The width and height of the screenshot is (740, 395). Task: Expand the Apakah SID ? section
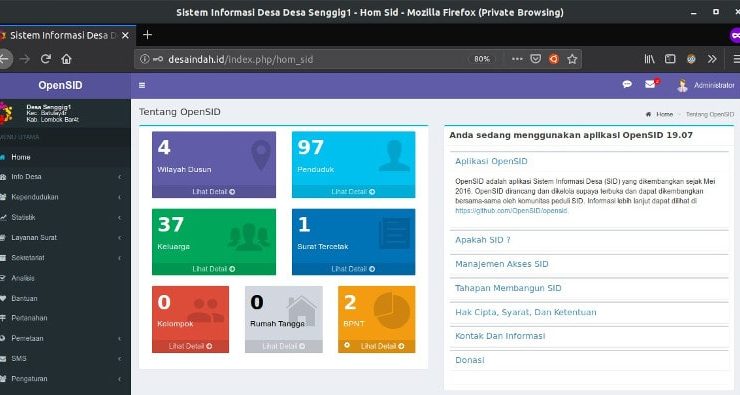[x=482, y=240]
